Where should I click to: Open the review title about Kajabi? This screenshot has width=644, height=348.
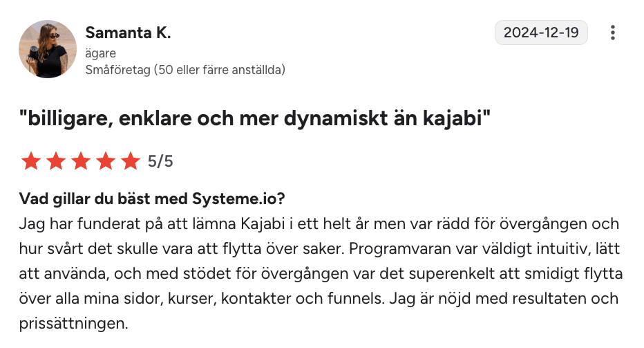tap(256, 118)
